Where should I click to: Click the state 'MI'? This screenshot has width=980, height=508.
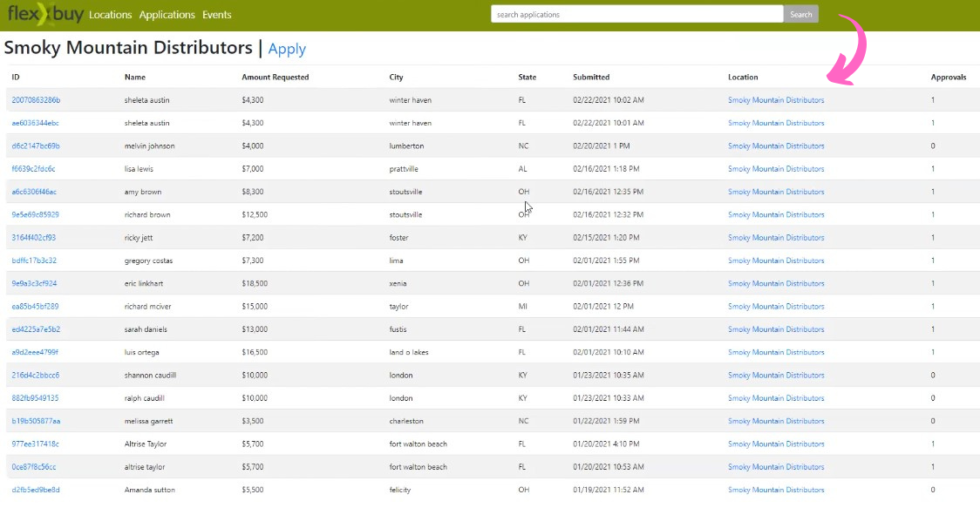(522, 306)
